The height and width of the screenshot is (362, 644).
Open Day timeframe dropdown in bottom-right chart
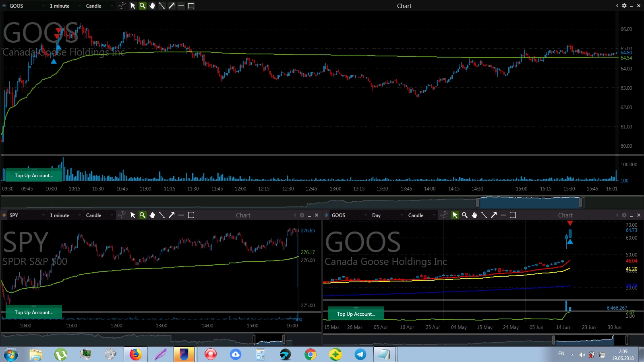[x=387, y=215]
